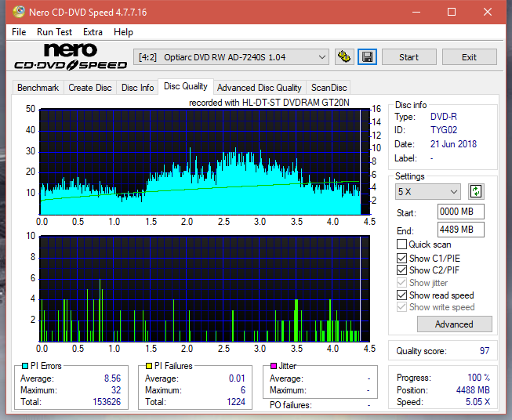Click the Nero app icon in title bar
This screenshot has width=512, height=420.
[x=19, y=12]
